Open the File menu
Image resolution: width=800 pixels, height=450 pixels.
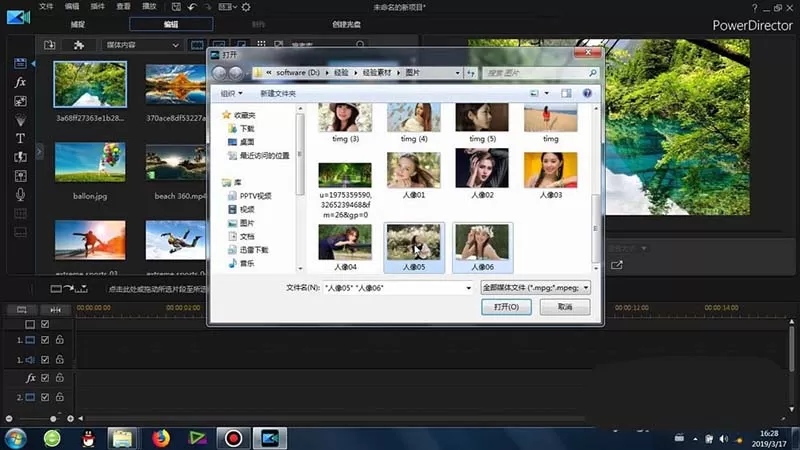click(x=46, y=7)
